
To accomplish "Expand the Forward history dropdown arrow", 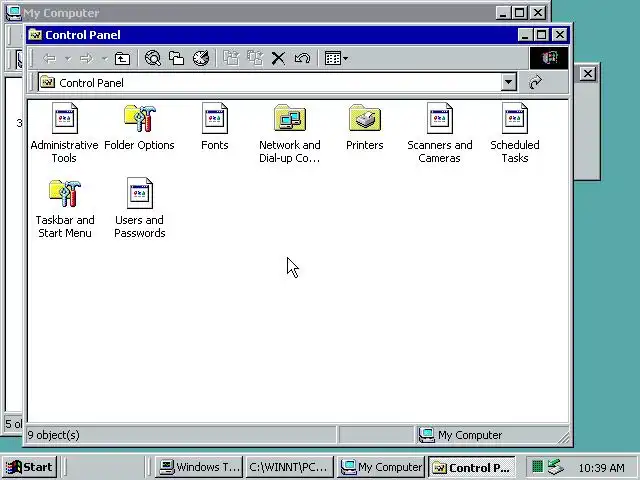I will 105,59.
